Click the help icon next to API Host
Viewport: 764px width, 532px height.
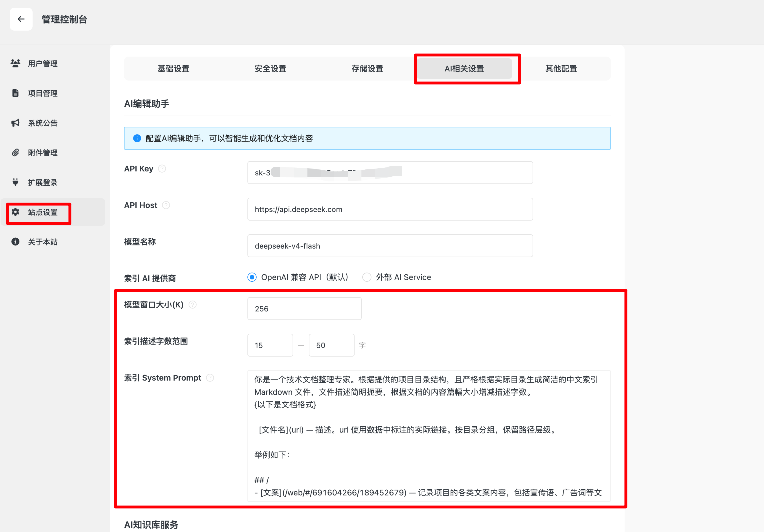[166, 205]
